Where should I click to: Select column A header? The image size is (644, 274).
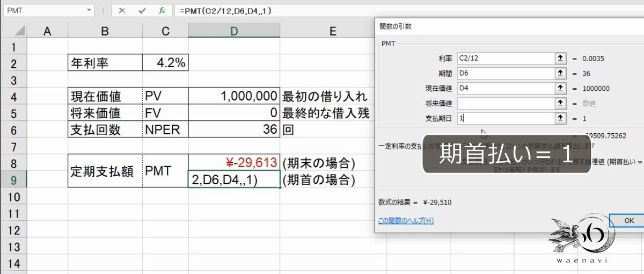click(x=47, y=31)
